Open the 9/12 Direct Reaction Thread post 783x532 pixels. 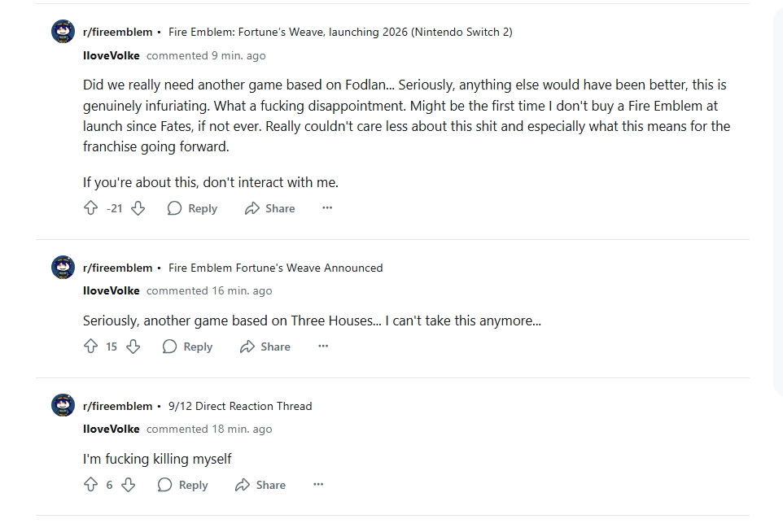click(x=240, y=406)
